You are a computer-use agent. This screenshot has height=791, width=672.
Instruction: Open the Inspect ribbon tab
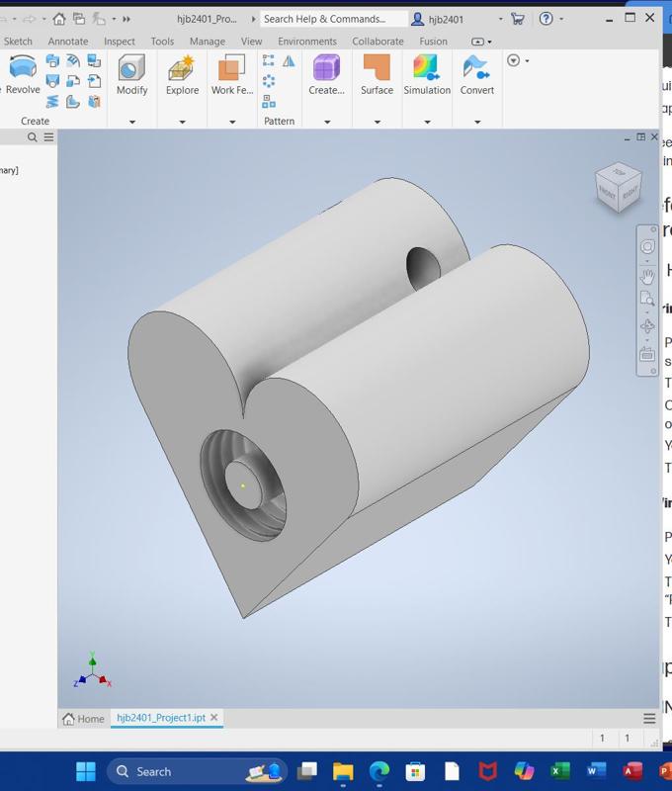point(120,42)
